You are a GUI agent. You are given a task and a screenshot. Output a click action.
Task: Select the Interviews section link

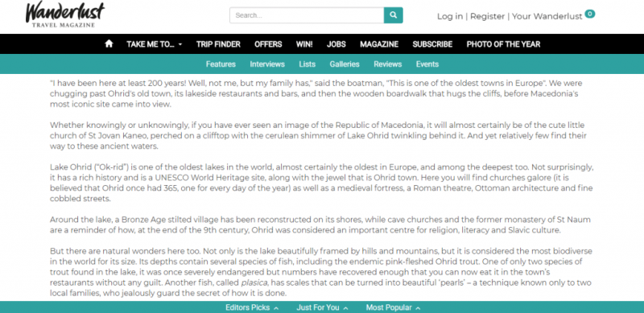coord(267,64)
